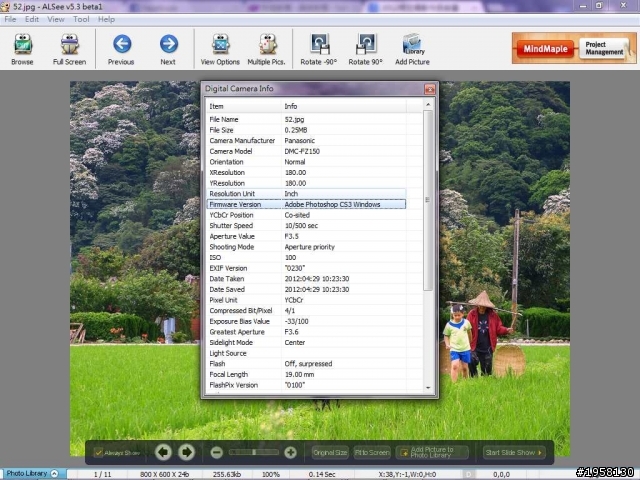Image resolution: width=640 pixels, height=480 pixels.
Task: Open the Edit menu
Action: coord(32,19)
